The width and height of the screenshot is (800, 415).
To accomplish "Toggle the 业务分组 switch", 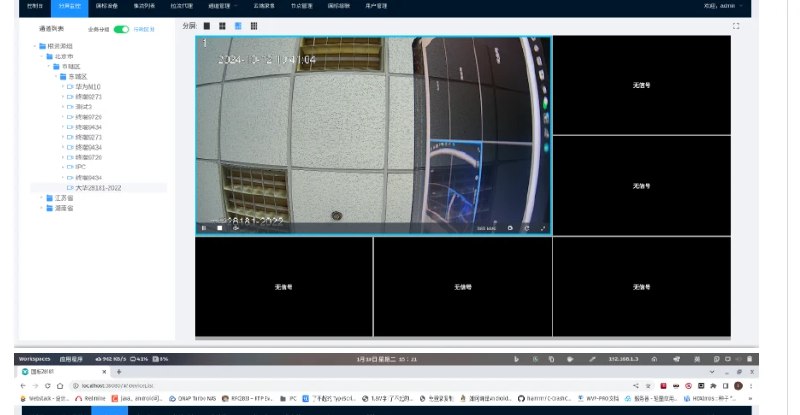I will click(121, 30).
